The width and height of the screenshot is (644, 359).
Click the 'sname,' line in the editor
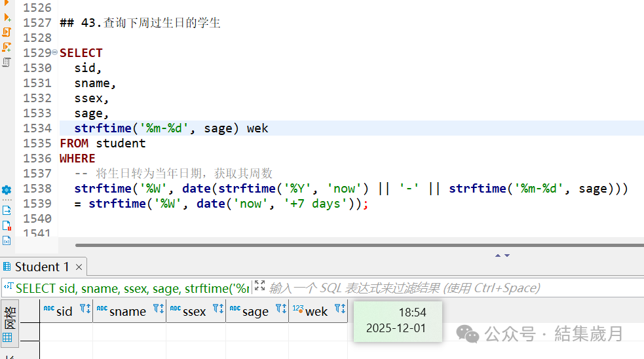pos(95,83)
